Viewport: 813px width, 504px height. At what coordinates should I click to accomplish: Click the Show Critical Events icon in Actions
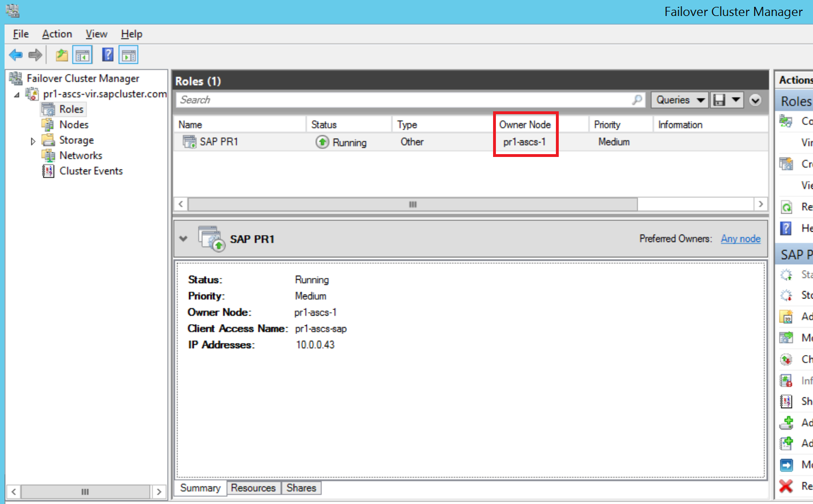[786, 401]
